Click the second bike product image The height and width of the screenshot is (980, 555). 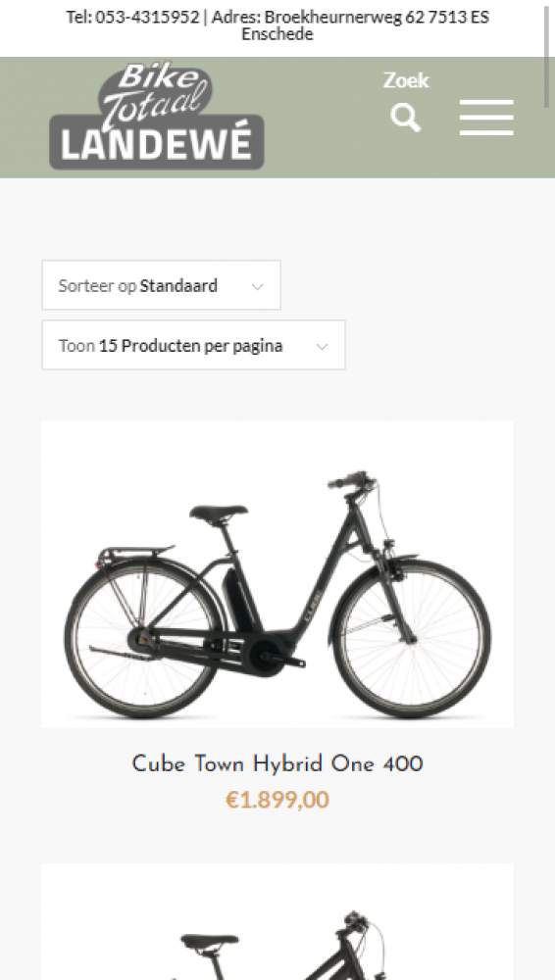pyautogui.click(x=277, y=921)
